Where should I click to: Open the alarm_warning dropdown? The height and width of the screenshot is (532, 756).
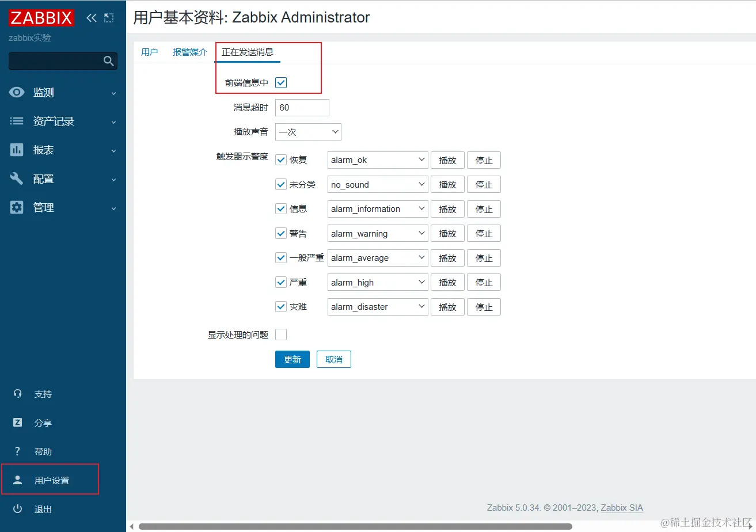pos(378,234)
